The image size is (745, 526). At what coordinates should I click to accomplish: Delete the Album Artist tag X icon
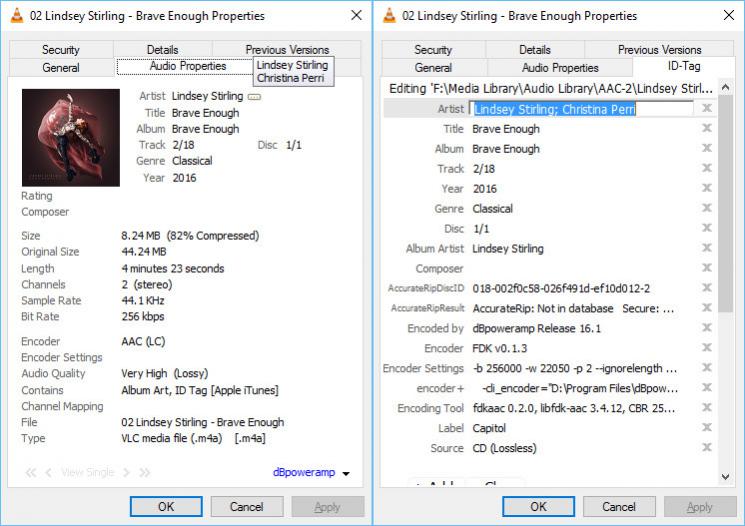click(x=707, y=249)
